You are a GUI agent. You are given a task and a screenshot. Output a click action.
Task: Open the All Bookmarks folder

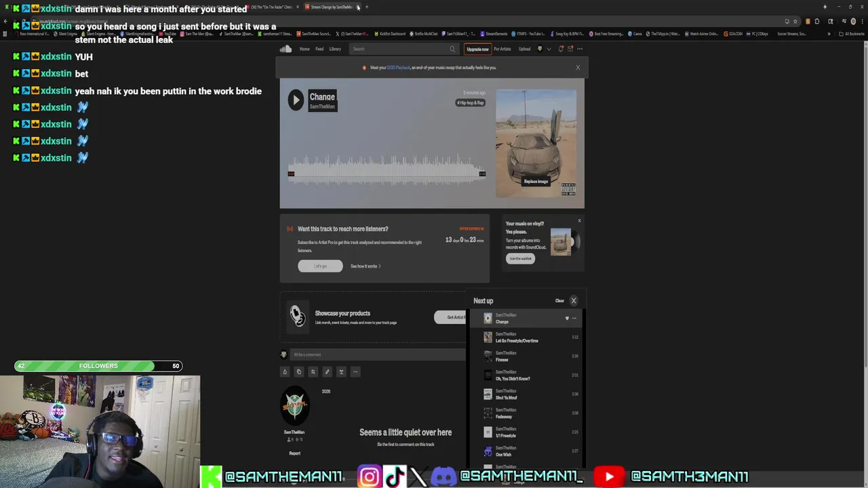tap(851, 34)
